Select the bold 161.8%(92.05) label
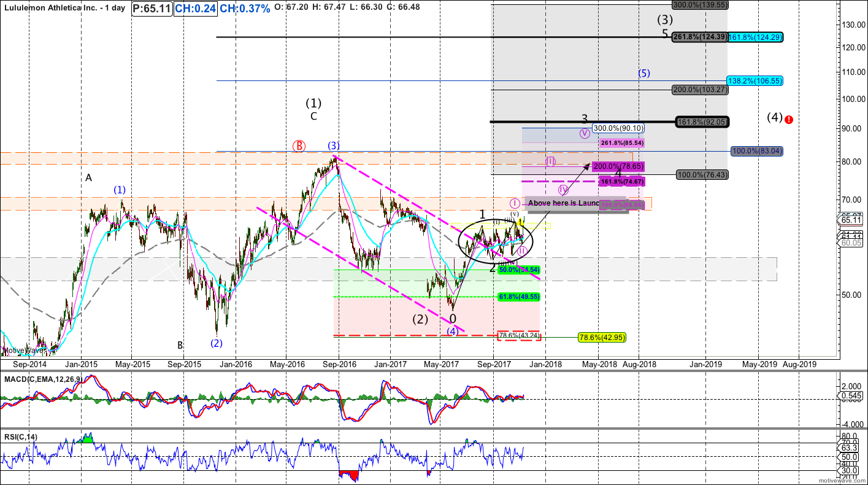The height and width of the screenshot is (485, 868). tap(702, 122)
